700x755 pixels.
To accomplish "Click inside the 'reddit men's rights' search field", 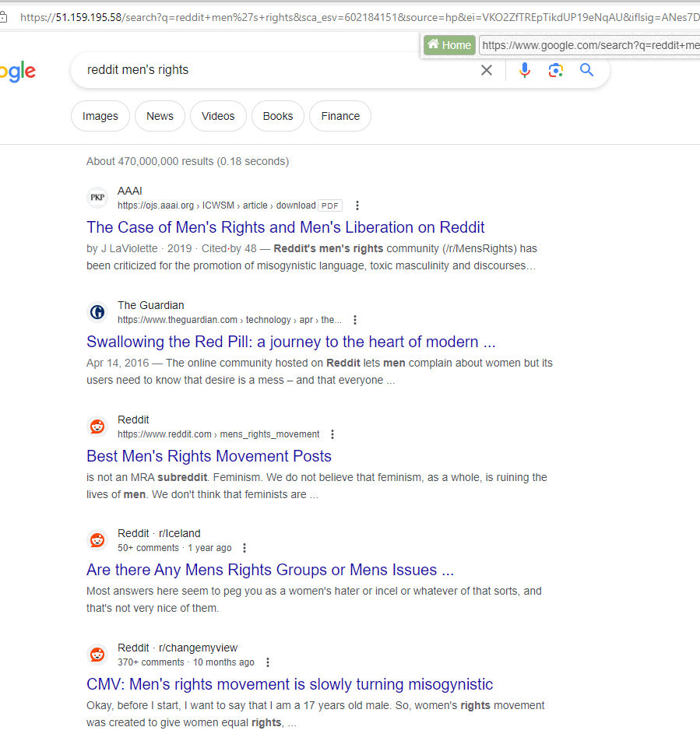I will [x=280, y=70].
